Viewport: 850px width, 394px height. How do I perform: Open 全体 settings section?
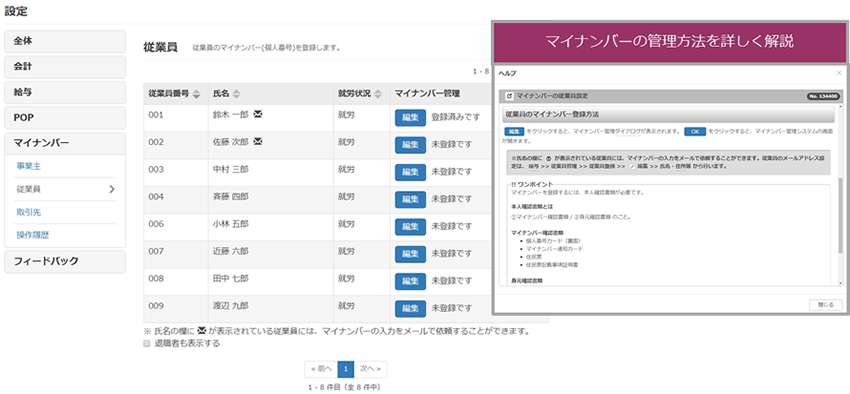pos(65,41)
